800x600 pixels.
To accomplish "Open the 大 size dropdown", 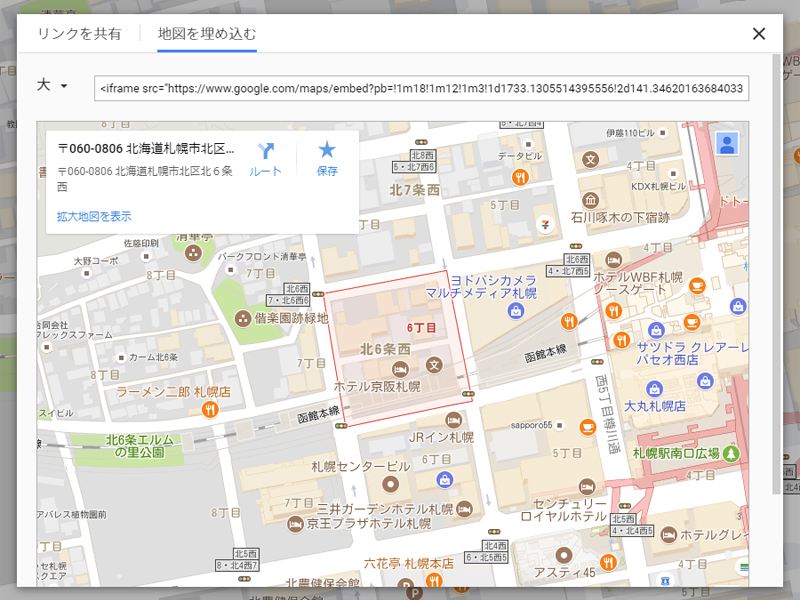I will pos(52,85).
